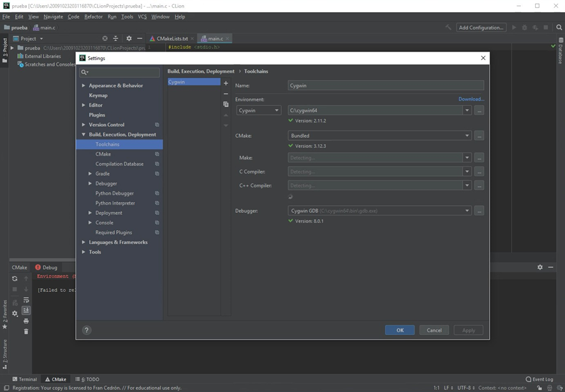
Task: Browse for C++ Compiler path
Action: pyautogui.click(x=479, y=185)
